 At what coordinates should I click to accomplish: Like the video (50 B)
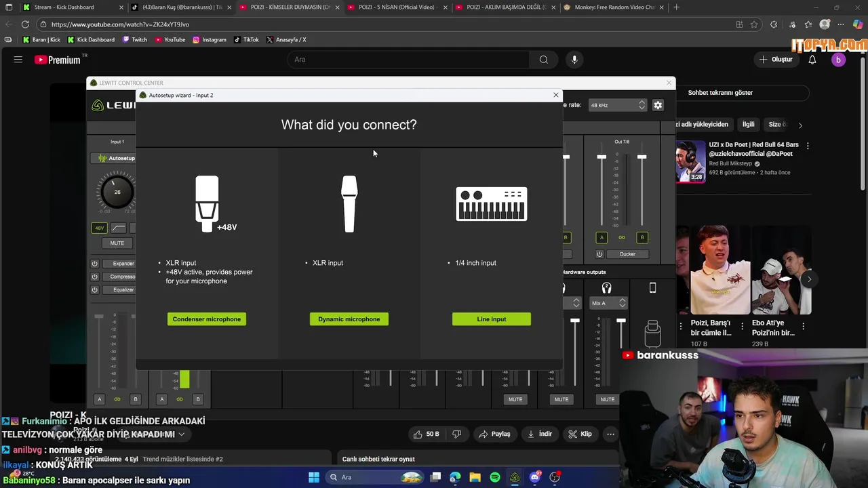[427, 434]
